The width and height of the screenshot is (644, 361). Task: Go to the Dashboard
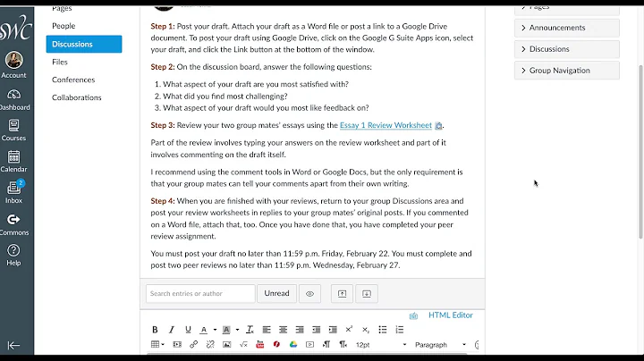click(14, 100)
